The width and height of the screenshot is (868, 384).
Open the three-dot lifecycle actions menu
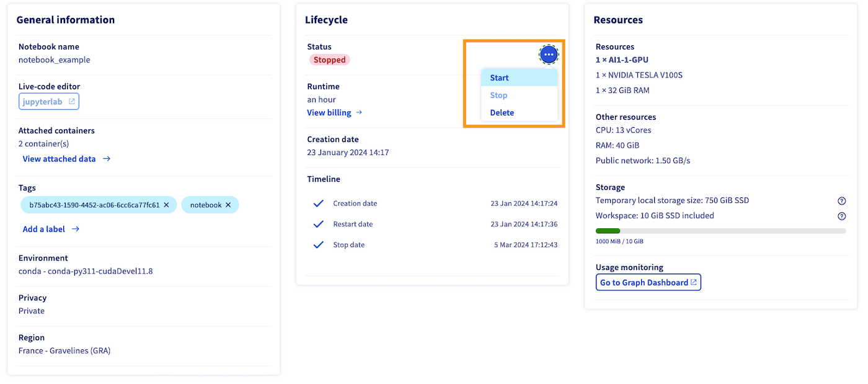548,55
